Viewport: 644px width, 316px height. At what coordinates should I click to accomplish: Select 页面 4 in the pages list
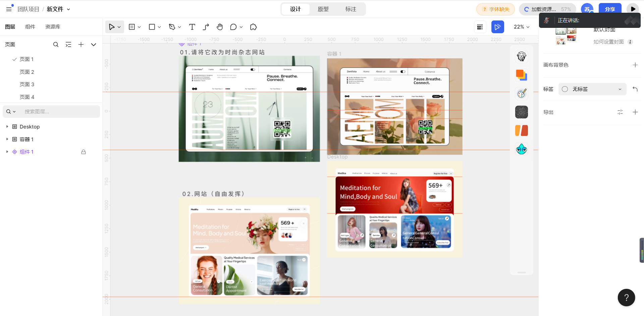27,97
